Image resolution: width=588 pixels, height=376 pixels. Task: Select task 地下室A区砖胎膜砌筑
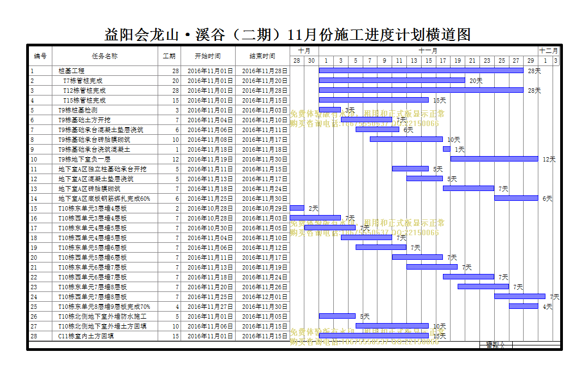[89, 189]
